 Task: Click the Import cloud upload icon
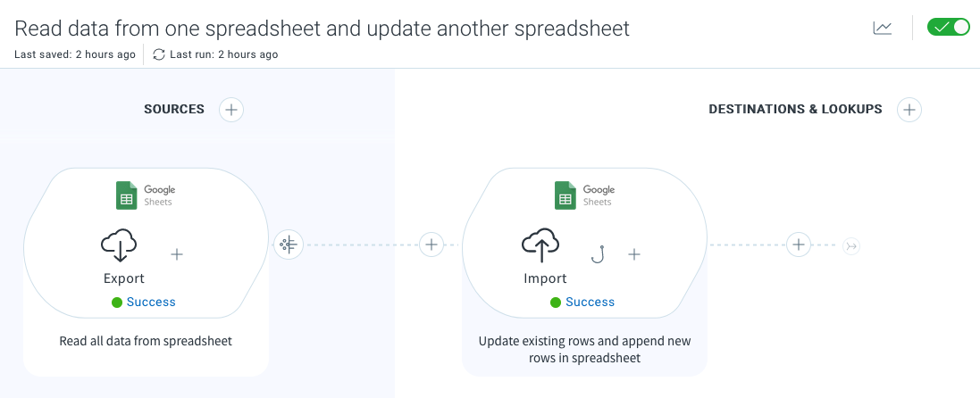tap(540, 245)
